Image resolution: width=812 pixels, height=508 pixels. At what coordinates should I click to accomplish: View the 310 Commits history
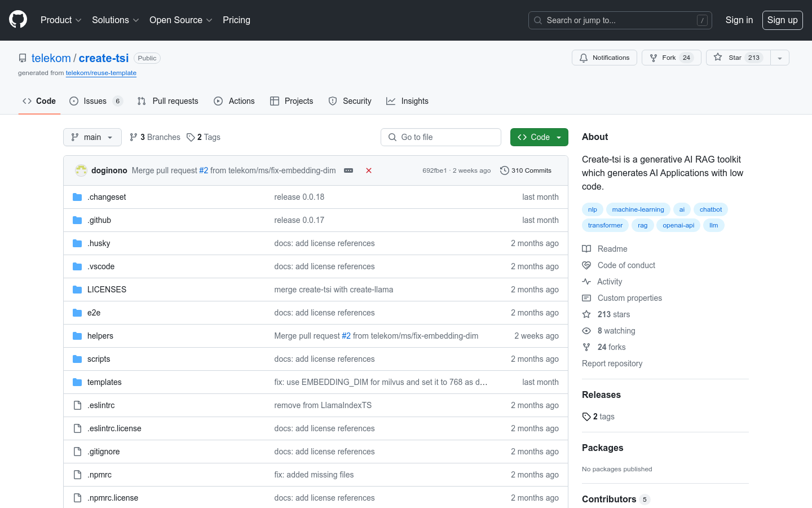tap(526, 170)
